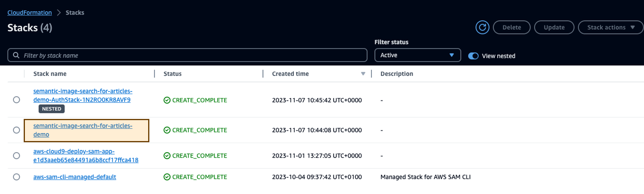
Task: Select radio for aws-sam-cli-managed-default stack
Action: 16,177
